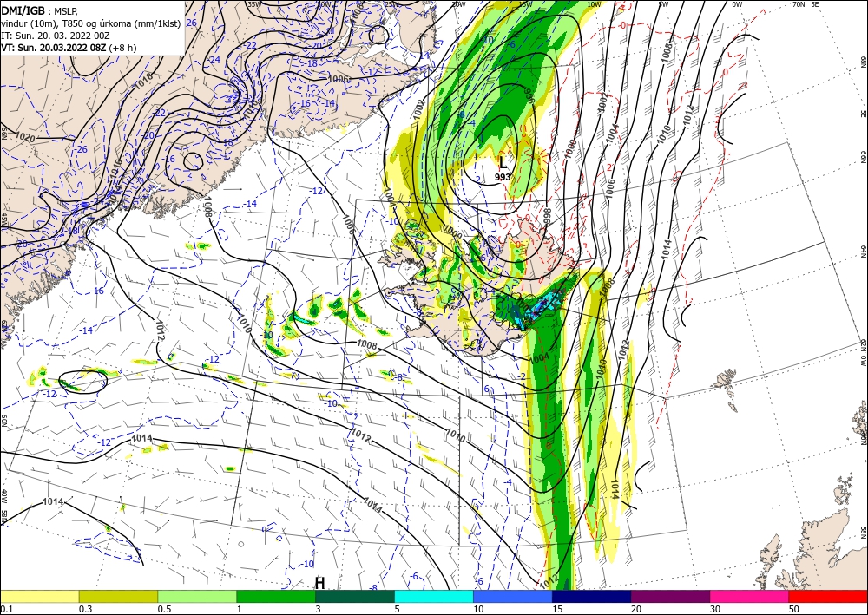
Task: Choose the purple 20–30 legend band
Action: pyautogui.click(x=670, y=596)
